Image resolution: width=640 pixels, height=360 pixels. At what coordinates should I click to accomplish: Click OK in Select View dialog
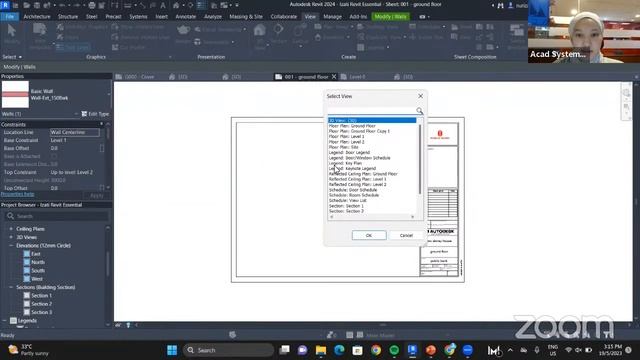tap(369, 236)
